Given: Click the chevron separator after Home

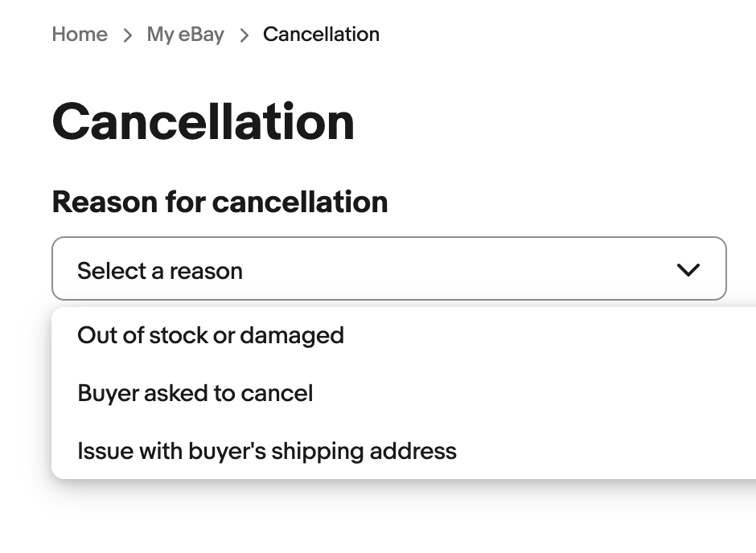Looking at the screenshot, I should 127,35.
